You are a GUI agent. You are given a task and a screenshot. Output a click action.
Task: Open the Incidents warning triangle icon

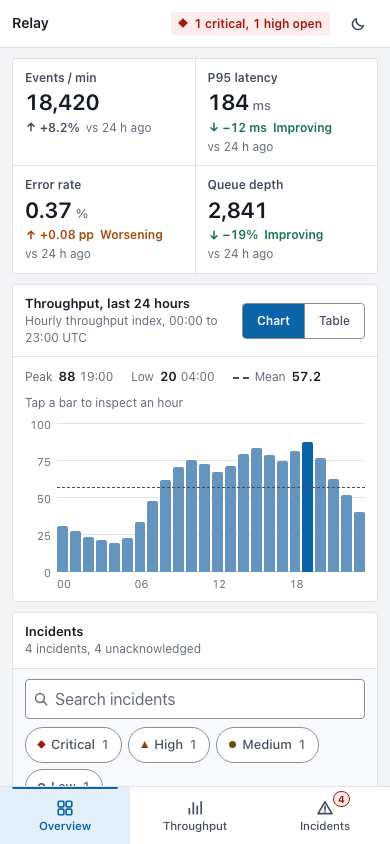324,808
